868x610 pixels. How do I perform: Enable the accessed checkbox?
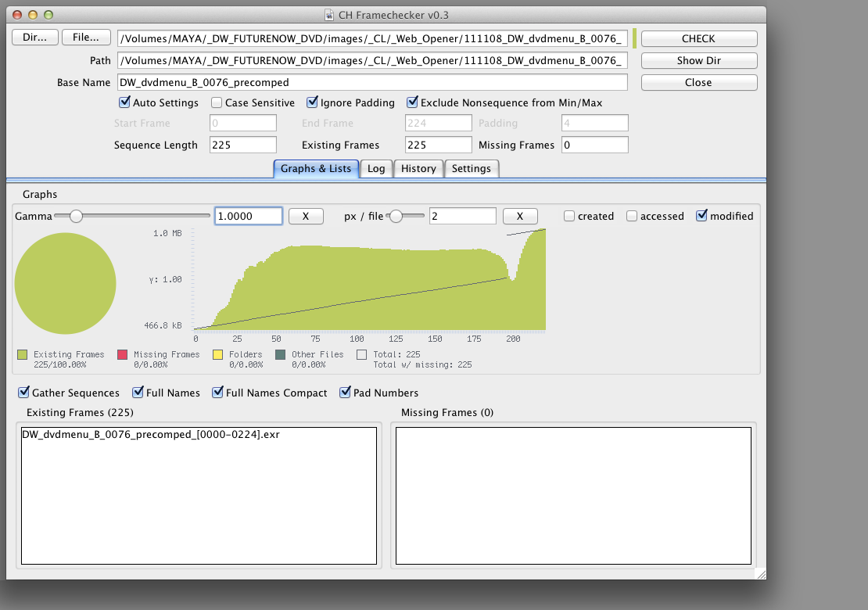pos(632,216)
